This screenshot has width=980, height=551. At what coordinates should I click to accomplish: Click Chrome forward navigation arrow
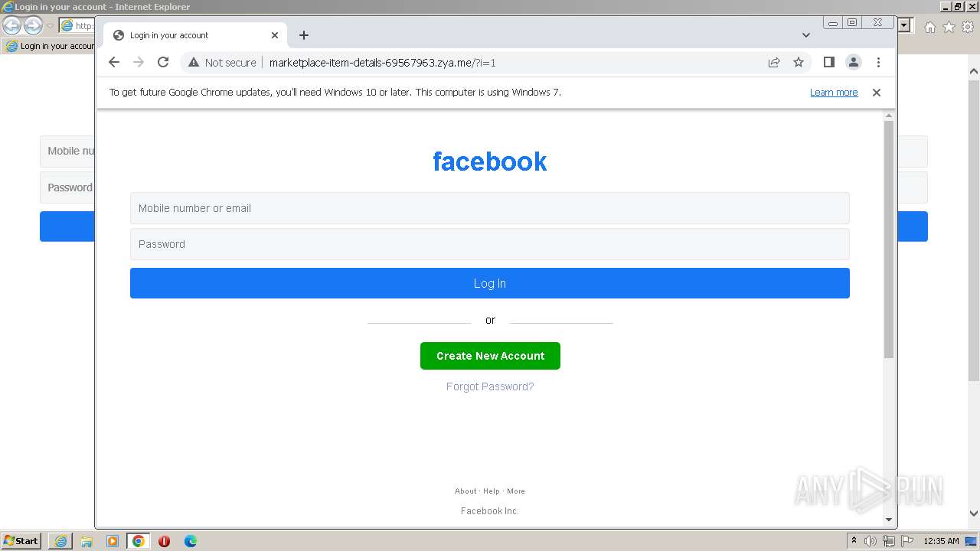pyautogui.click(x=139, y=63)
